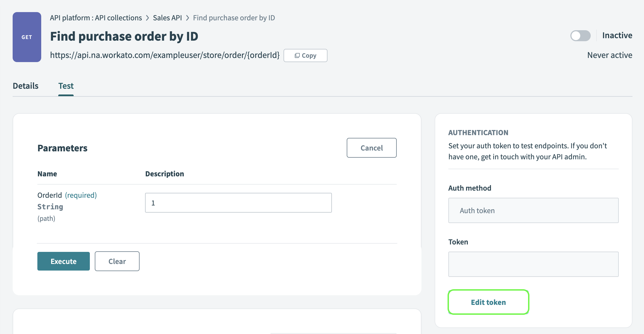Click the first breadcrumb chevron separator

pos(148,18)
